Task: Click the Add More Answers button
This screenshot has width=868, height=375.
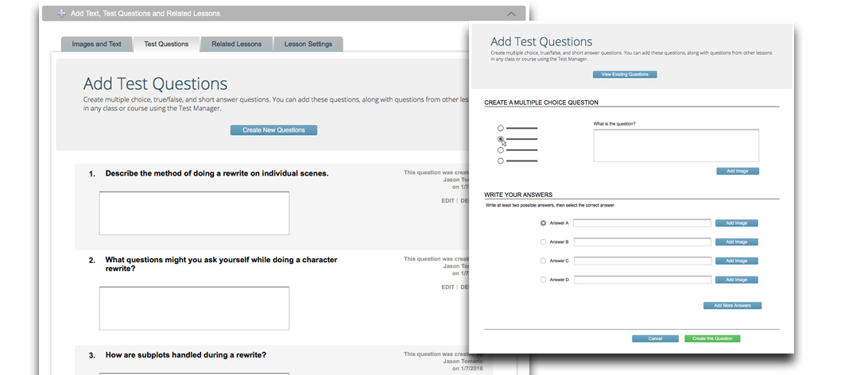Action: point(732,305)
